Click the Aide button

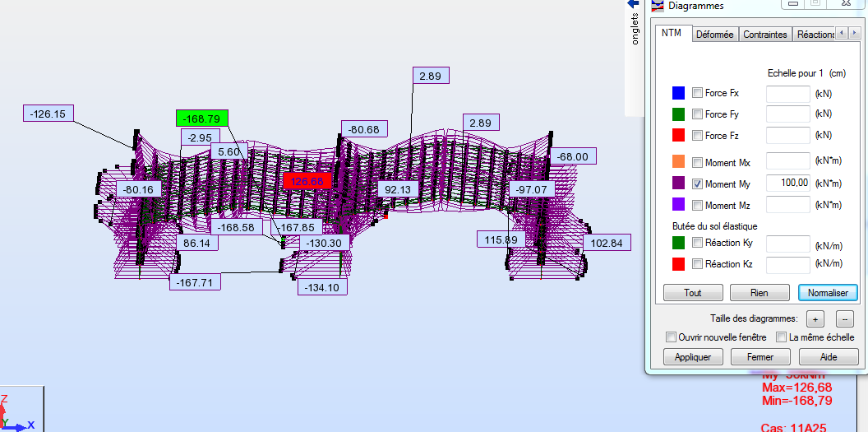[829, 356]
